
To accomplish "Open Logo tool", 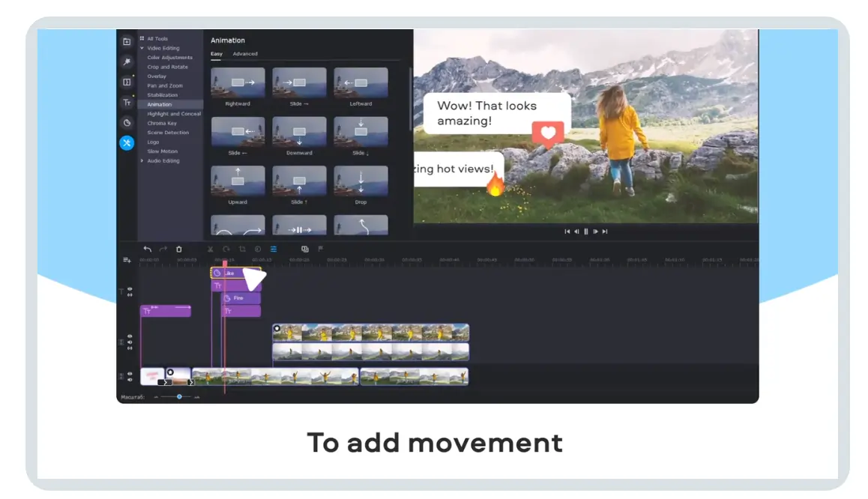I will (153, 142).
